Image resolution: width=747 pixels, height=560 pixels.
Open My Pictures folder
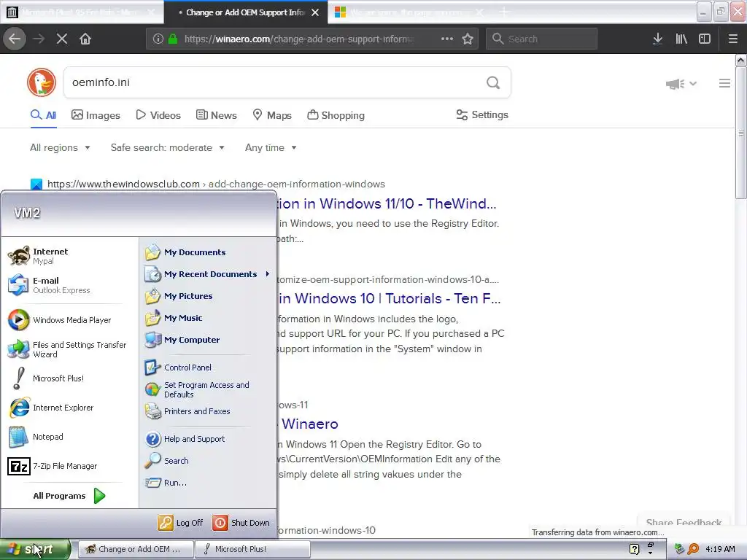179,296
